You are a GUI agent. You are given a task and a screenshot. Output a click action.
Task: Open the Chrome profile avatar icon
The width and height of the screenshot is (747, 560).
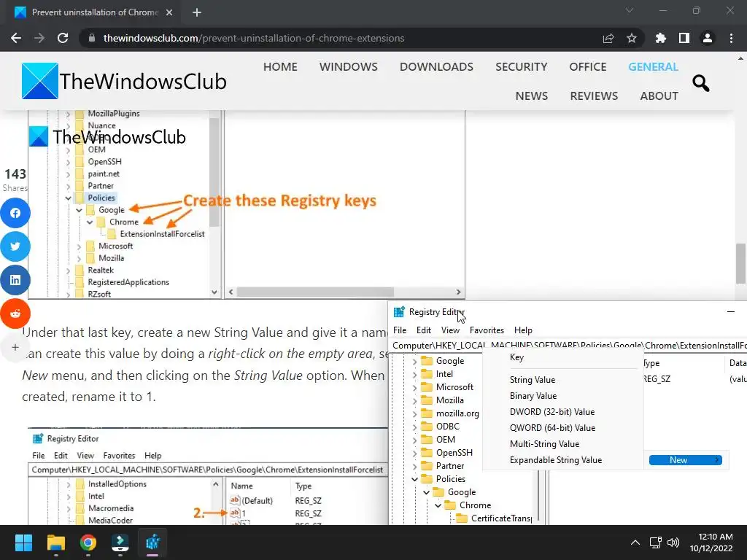pos(708,38)
